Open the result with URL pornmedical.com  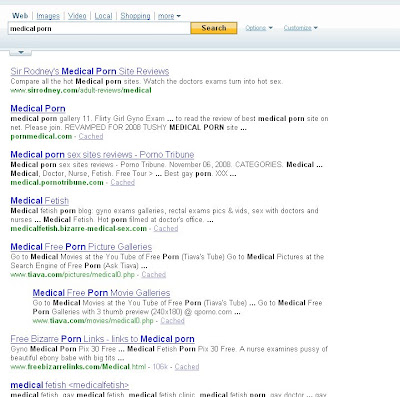(38, 108)
